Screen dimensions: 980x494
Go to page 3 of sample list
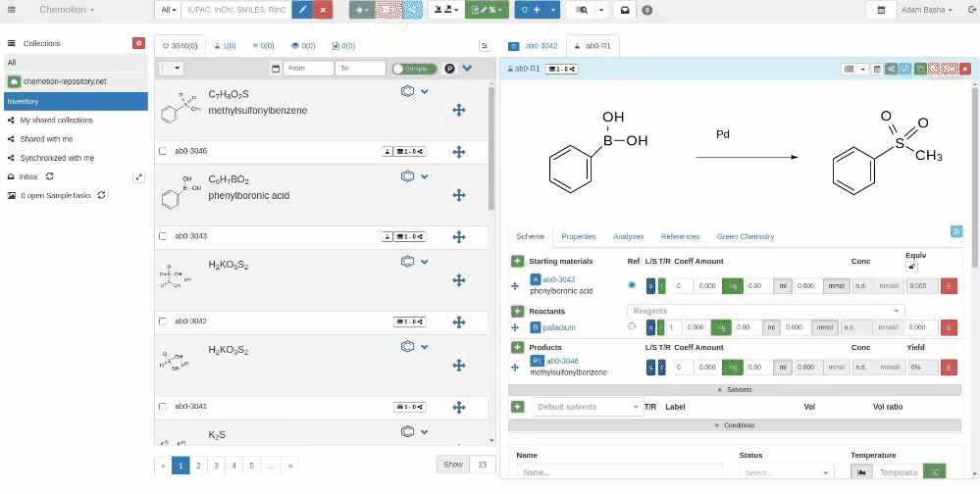pyautogui.click(x=215, y=466)
